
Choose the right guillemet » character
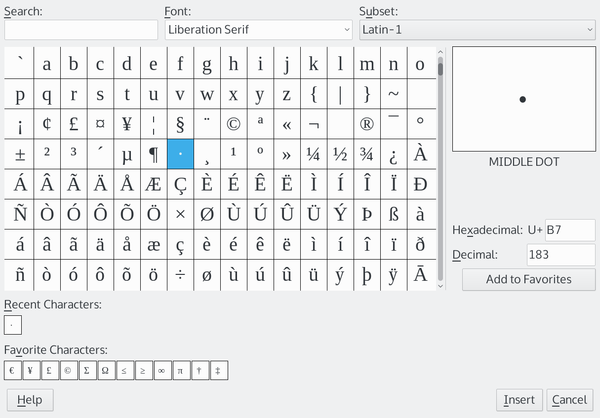point(287,154)
